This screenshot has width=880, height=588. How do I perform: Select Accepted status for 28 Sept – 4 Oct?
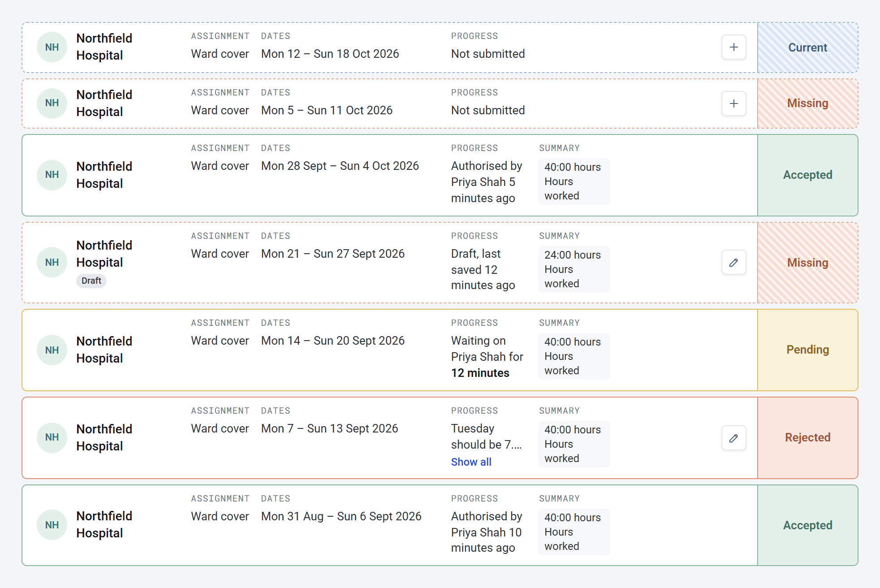point(807,175)
